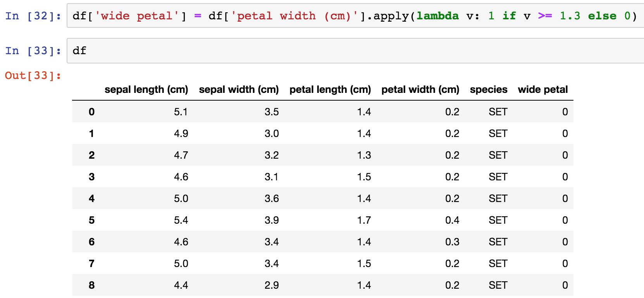Click into the wide petal lambda code cell

point(355,16)
